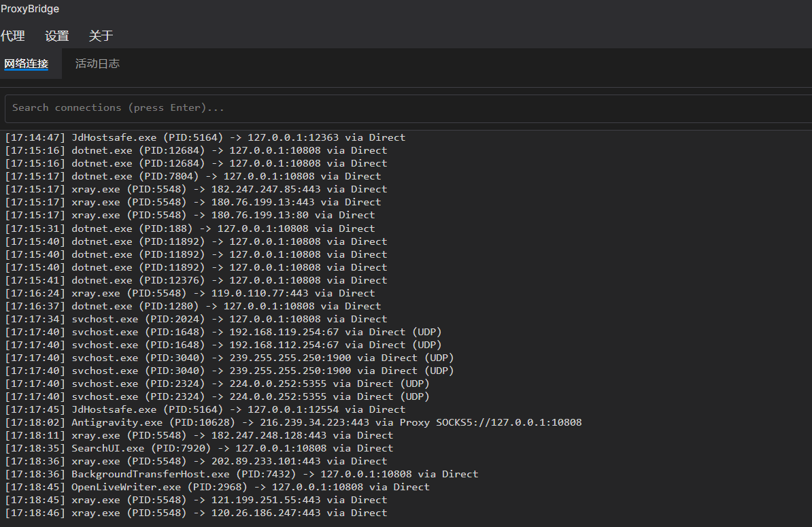Select the xray.exe 120.26.186.247:443 line
This screenshot has height=527, width=812.
pyautogui.click(x=196, y=513)
